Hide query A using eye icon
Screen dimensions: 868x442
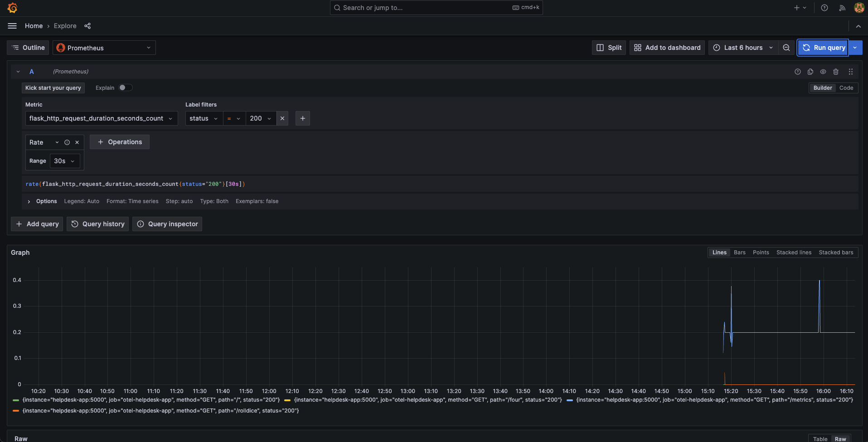[823, 72]
